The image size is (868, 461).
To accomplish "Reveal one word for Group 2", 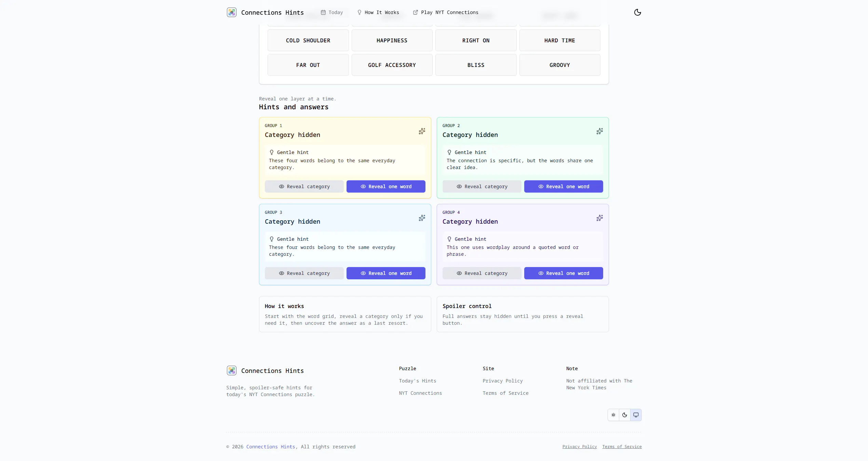I will [x=564, y=186].
